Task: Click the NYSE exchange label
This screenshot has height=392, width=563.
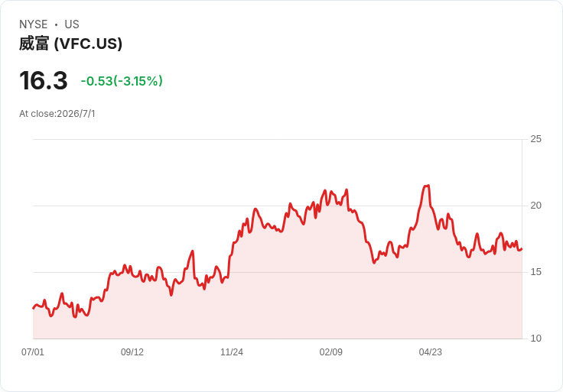Action: [x=34, y=24]
